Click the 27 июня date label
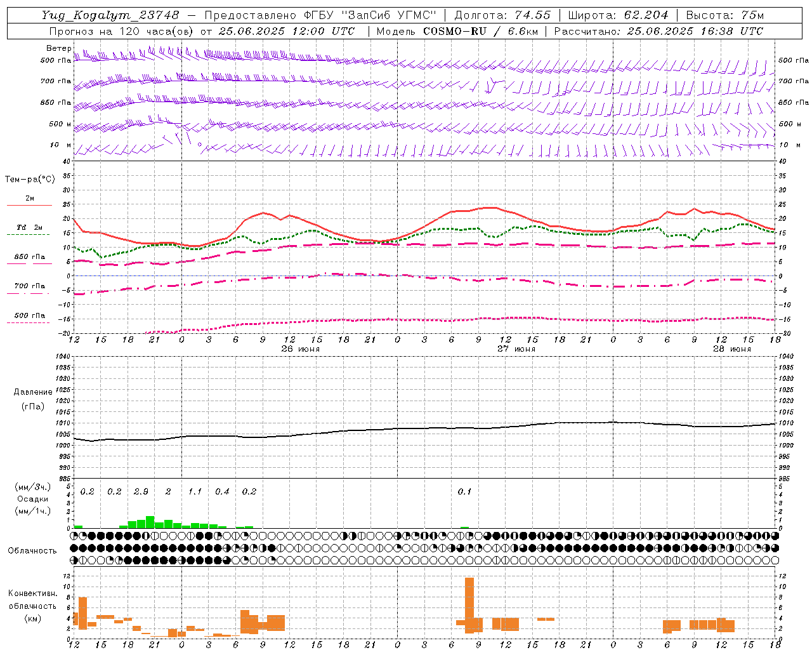This screenshot has width=812, height=650. pyautogui.click(x=516, y=349)
